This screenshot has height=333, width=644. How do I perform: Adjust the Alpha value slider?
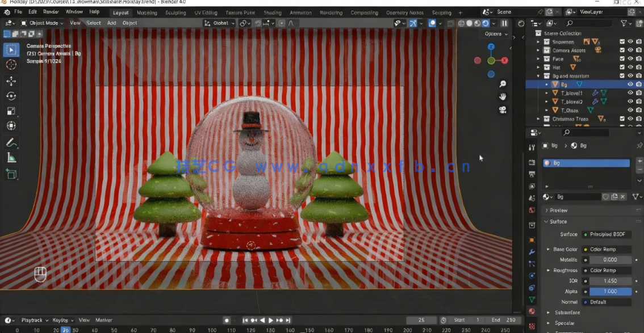[x=610, y=291]
